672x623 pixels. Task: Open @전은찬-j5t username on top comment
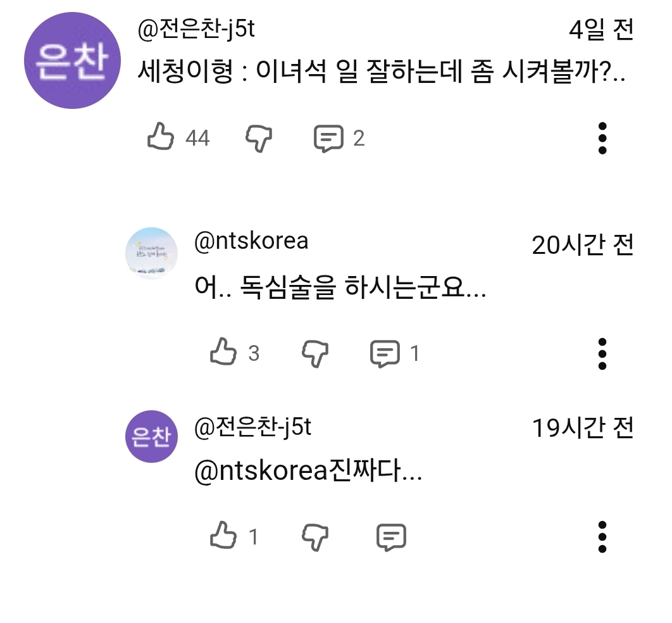(x=196, y=29)
